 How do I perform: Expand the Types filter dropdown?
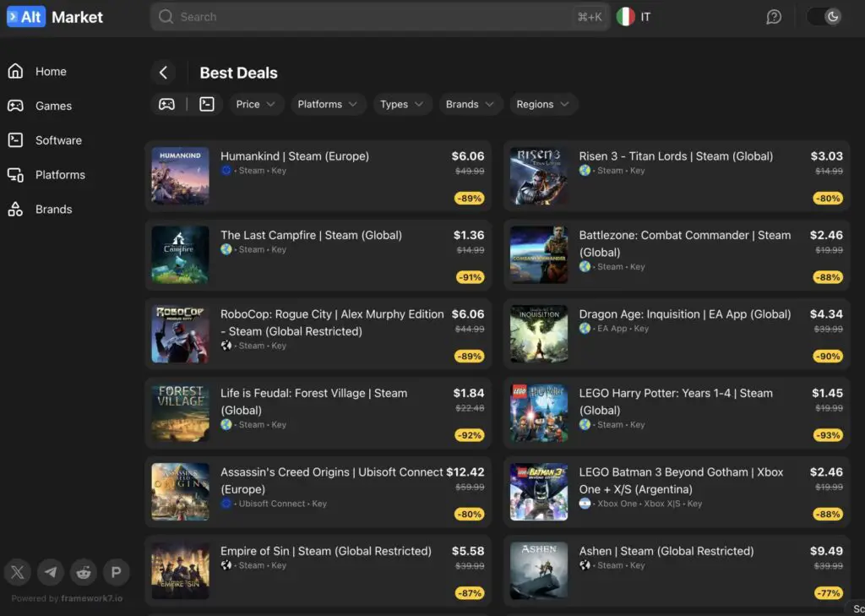pos(402,104)
